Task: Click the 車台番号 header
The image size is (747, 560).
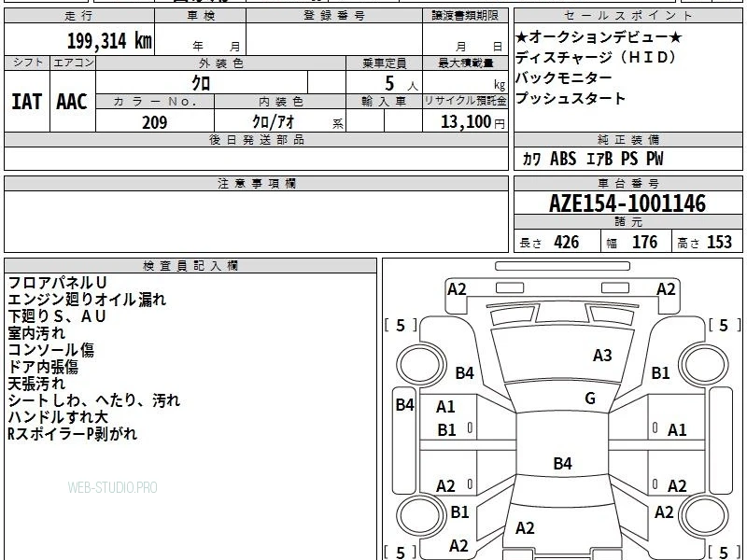Action: tap(627, 184)
